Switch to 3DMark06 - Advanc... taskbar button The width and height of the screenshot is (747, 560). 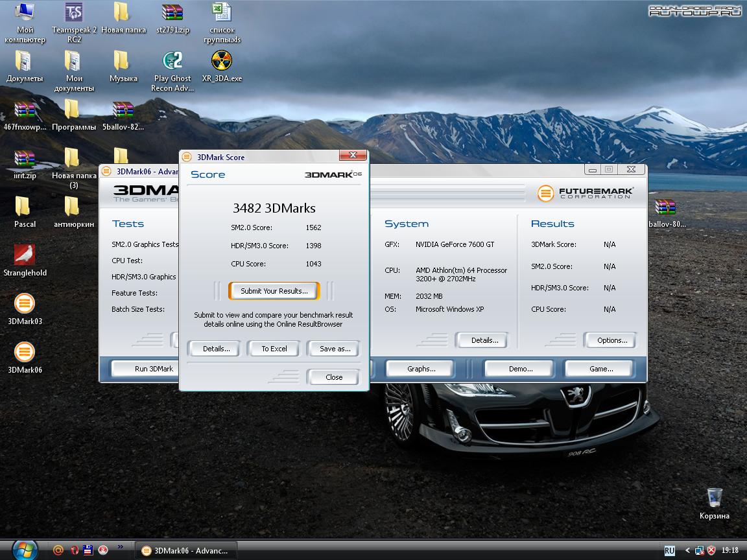[x=186, y=550]
